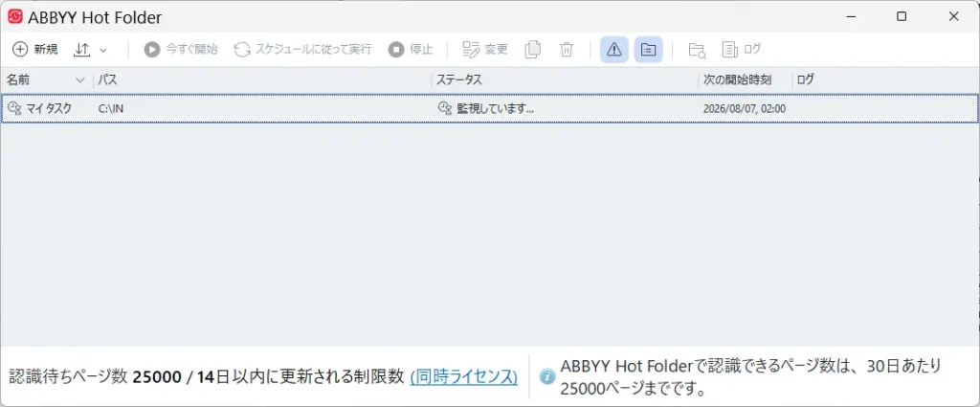Click the ログ column header

coord(885,80)
